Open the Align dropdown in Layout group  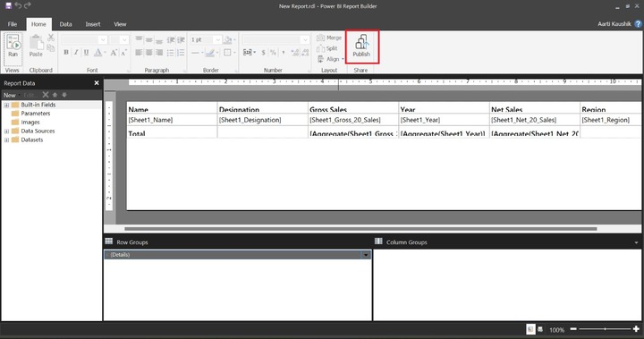pos(331,59)
